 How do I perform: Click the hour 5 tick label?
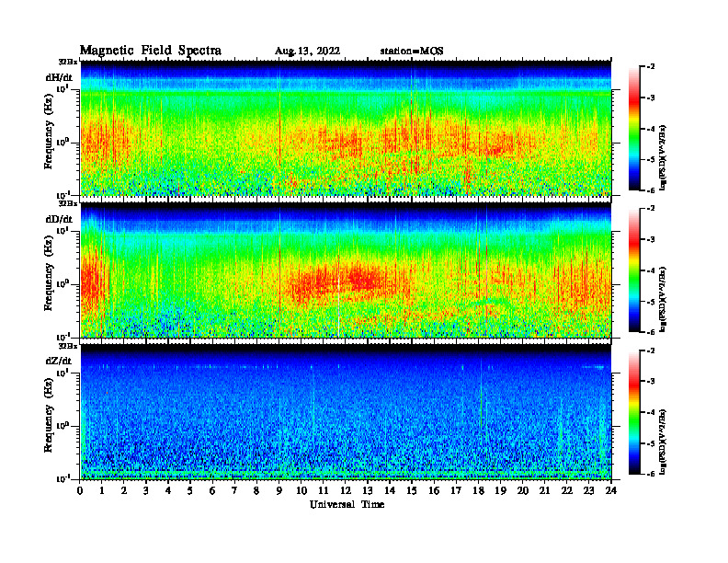190,491
